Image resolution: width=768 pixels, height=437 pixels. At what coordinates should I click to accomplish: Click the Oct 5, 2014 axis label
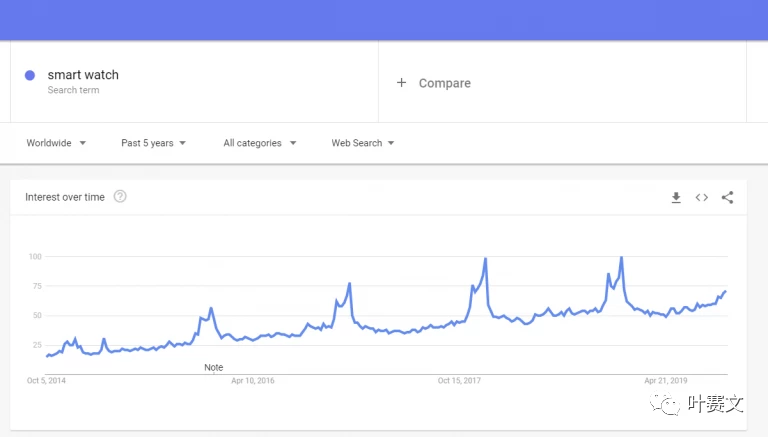[x=46, y=380]
